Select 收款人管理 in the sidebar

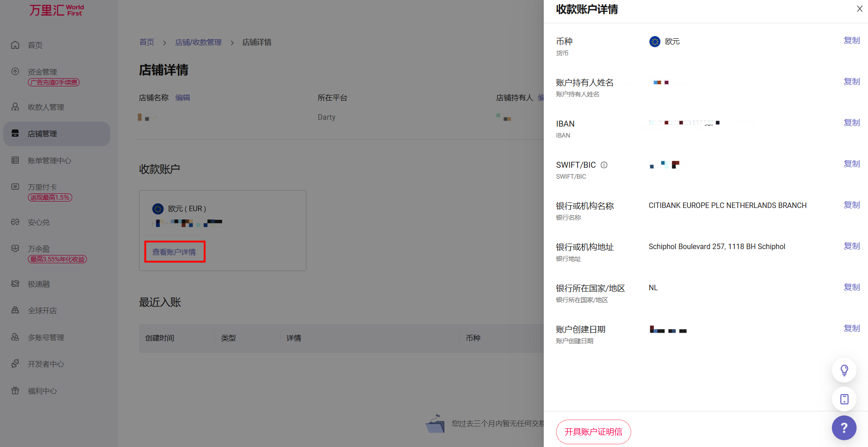click(46, 107)
